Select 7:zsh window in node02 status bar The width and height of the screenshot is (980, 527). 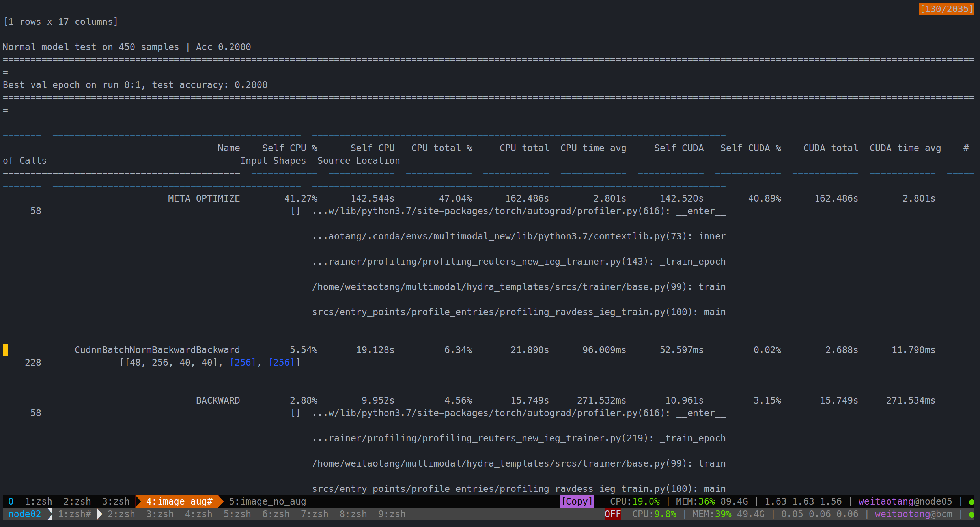click(314, 514)
